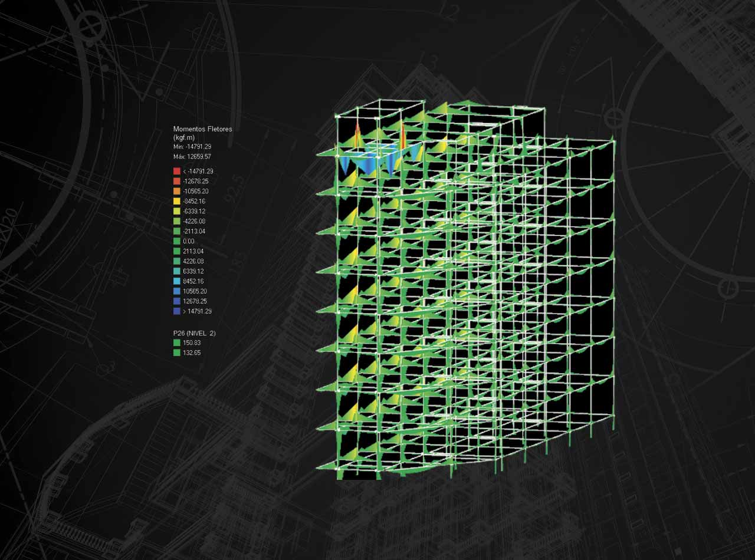Pick the teal swatch next to 6339.12
The width and height of the screenshot is (755, 560).
coord(176,271)
